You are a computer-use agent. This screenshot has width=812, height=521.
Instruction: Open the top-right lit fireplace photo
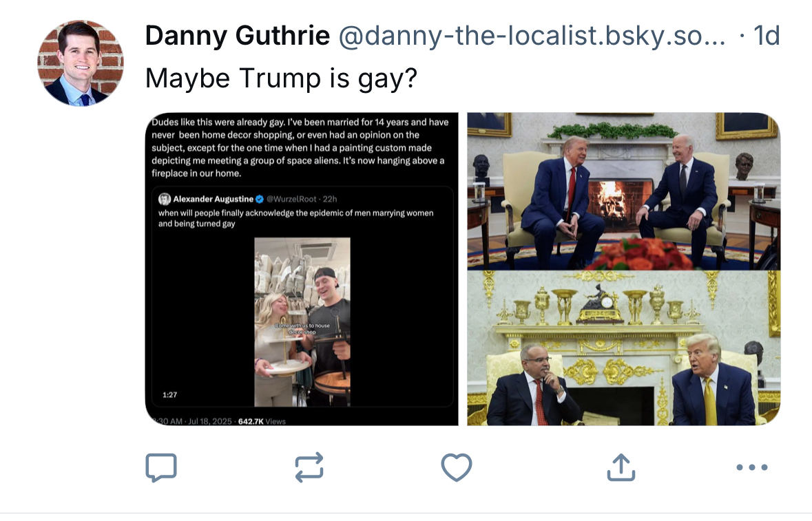point(623,191)
